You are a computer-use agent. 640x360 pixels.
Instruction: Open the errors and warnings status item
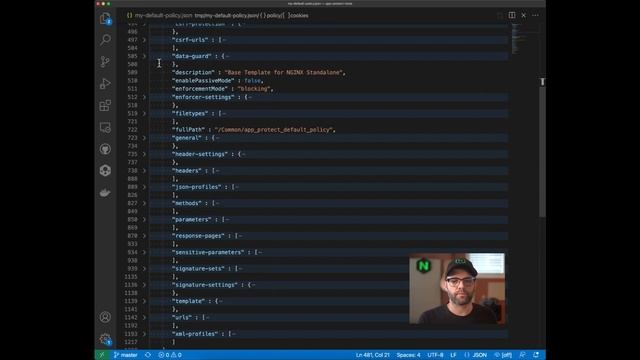(x=170, y=355)
